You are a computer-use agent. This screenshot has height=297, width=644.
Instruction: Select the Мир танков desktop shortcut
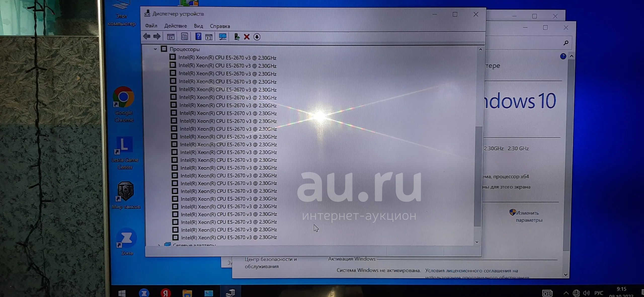pyautogui.click(x=126, y=195)
